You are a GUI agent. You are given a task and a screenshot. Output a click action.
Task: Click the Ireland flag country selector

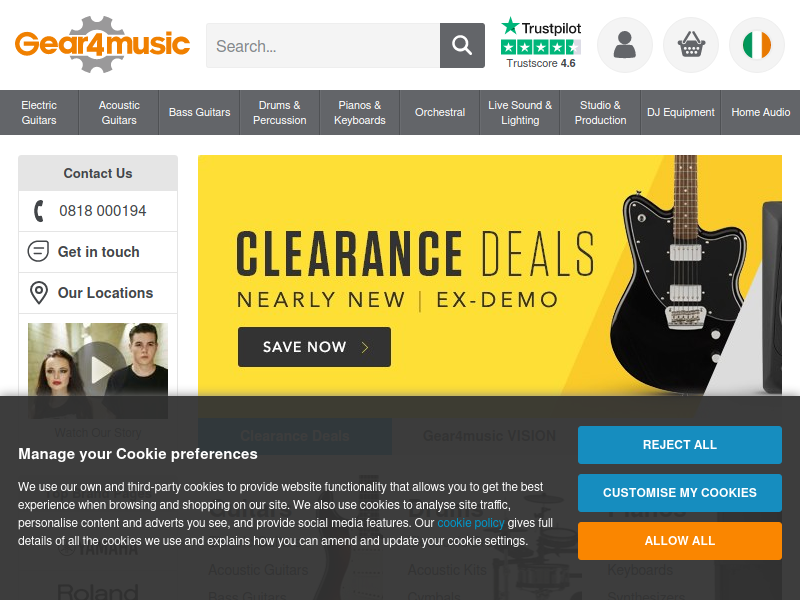coord(757,45)
